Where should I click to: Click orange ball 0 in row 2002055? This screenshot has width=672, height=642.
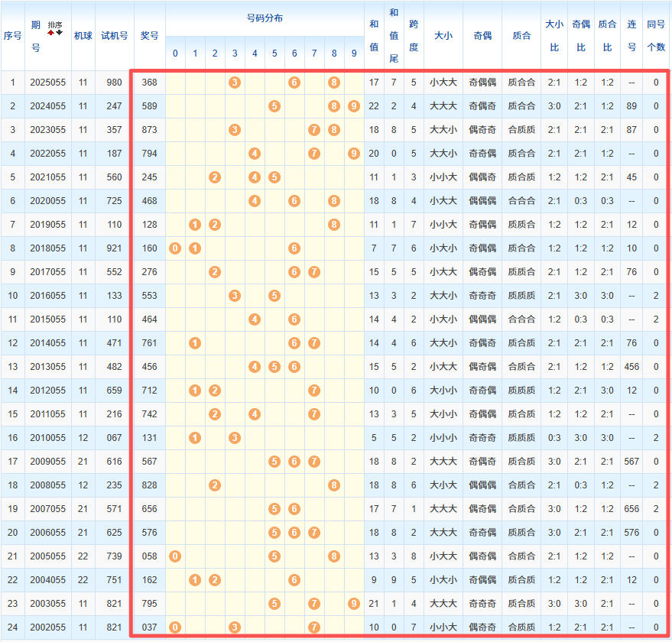[175, 627]
